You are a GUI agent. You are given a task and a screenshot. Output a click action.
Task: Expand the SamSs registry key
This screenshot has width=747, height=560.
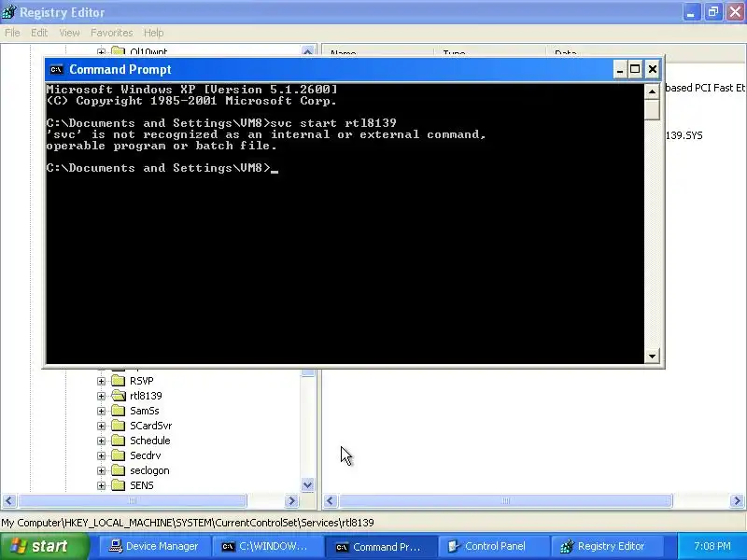tap(101, 411)
